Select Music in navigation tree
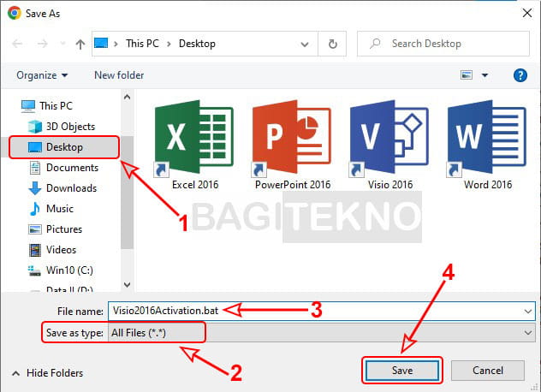The width and height of the screenshot is (541, 392). pyautogui.click(x=51, y=209)
